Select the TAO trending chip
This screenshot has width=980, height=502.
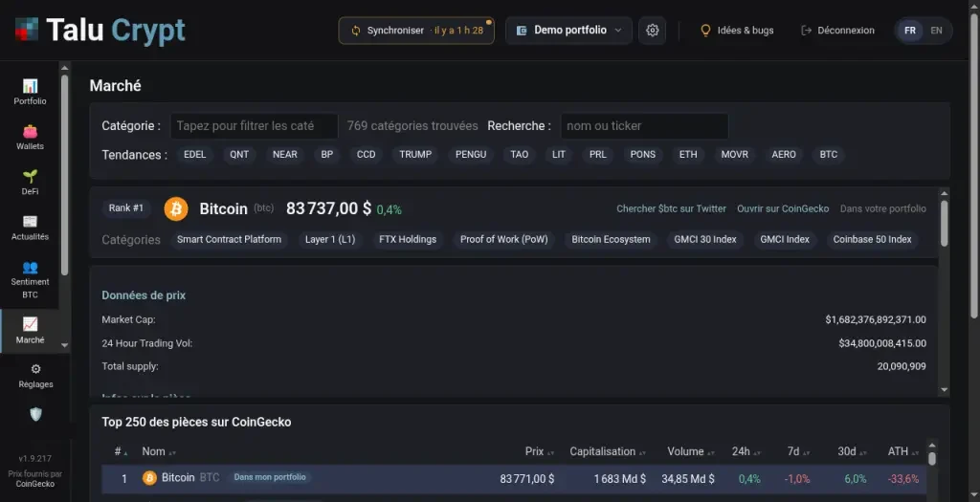[x=520, y=154]
